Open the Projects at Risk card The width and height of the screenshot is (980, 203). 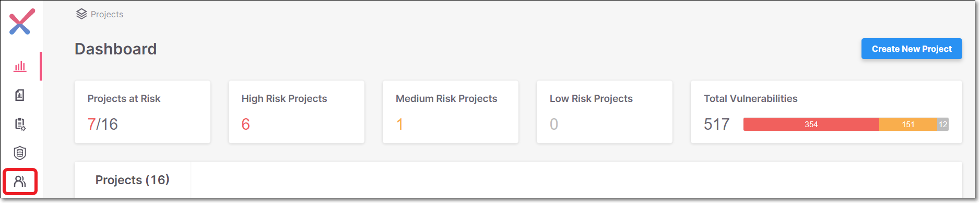(x=143, y=112)
